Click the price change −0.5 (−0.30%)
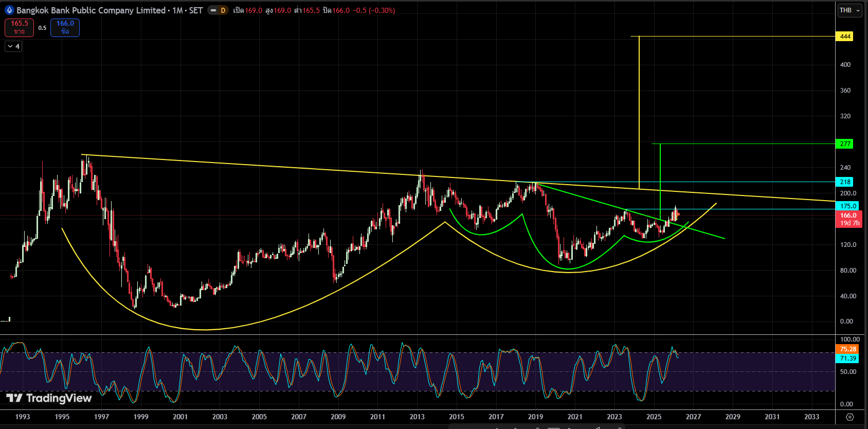Image resolution: width=868 pixels, height=429 pixels. 374,10
